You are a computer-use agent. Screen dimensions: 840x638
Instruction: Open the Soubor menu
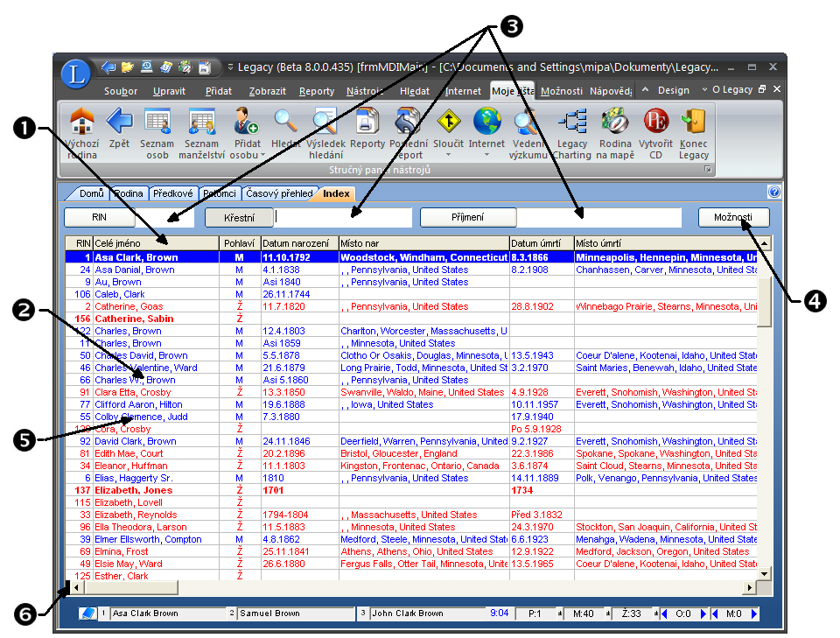[x=121, y=90]
